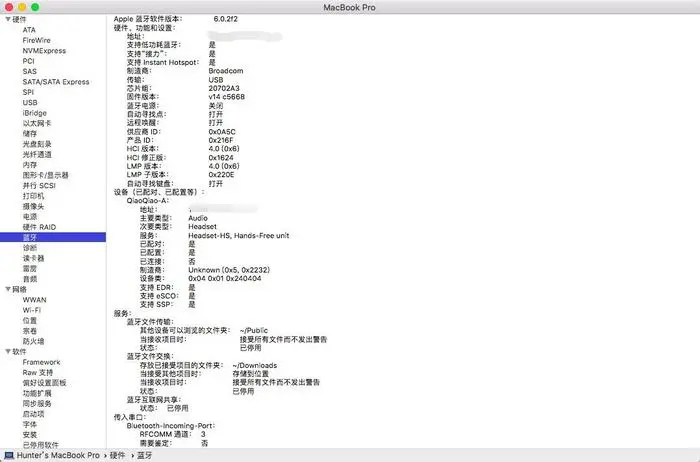The image size is (700, 462).
Task: Collapse the 软件 section disclosure triangle
Action: click(7, 352)
